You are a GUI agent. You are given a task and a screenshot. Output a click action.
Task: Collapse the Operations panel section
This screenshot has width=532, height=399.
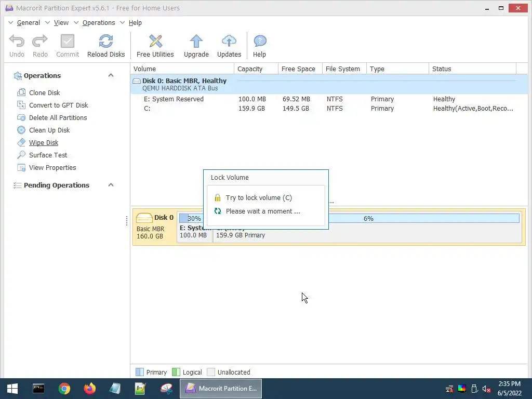click(x=111, y=75)
